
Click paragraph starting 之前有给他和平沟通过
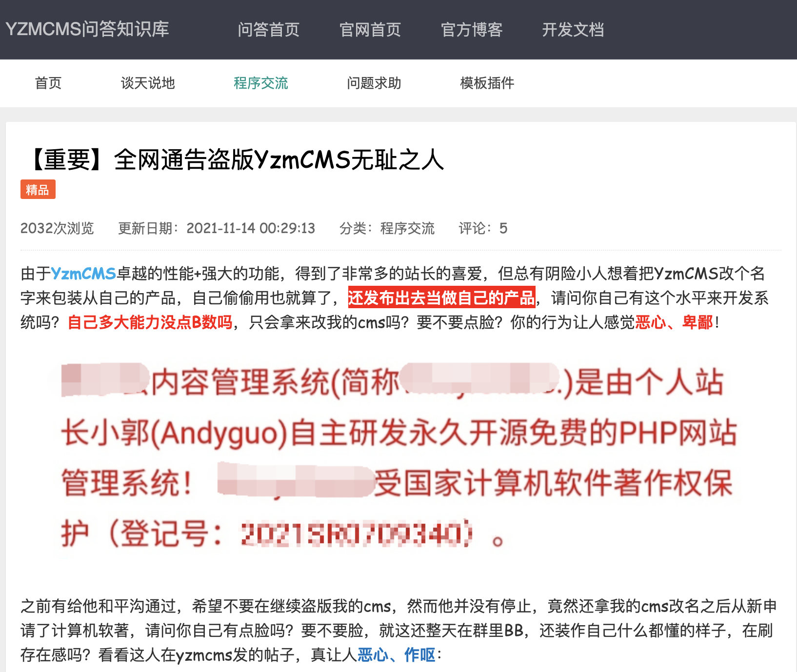398,630
